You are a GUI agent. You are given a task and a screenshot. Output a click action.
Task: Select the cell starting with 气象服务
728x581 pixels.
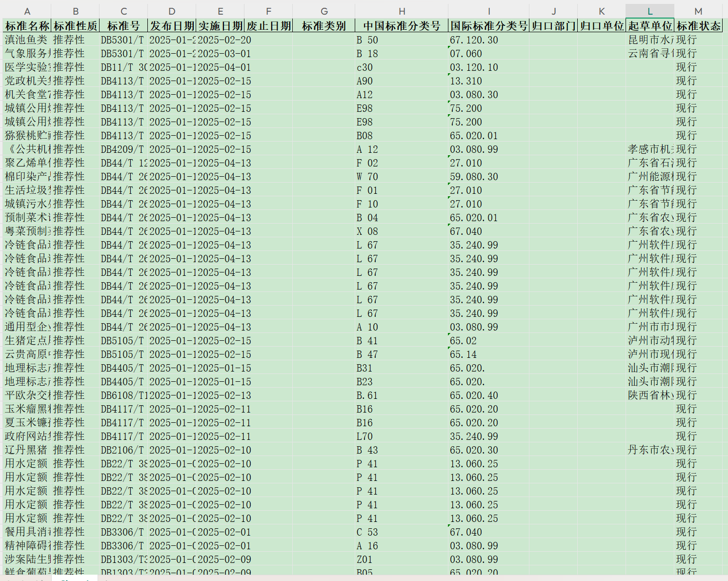coord(27,53)
